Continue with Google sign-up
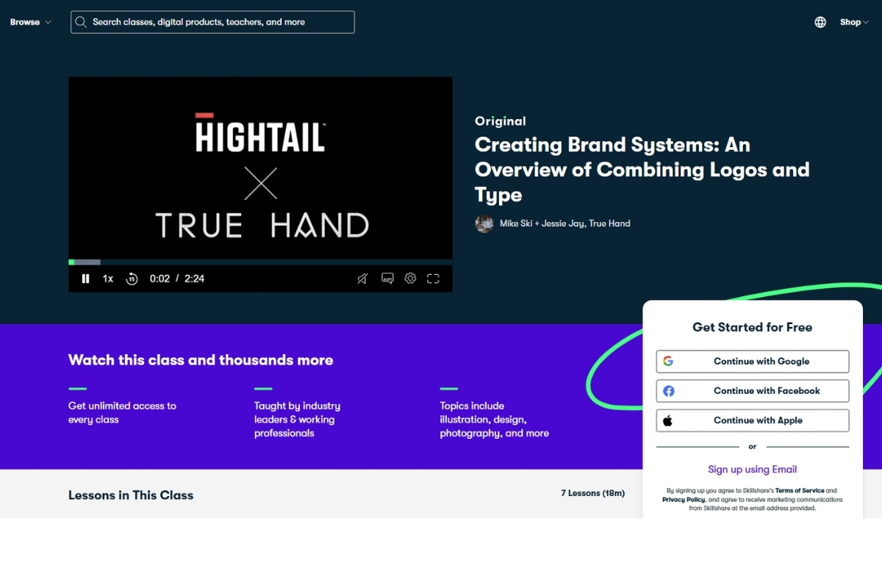Screen dimensions: 882x588 pyautogui.click(x=752, y=362)
